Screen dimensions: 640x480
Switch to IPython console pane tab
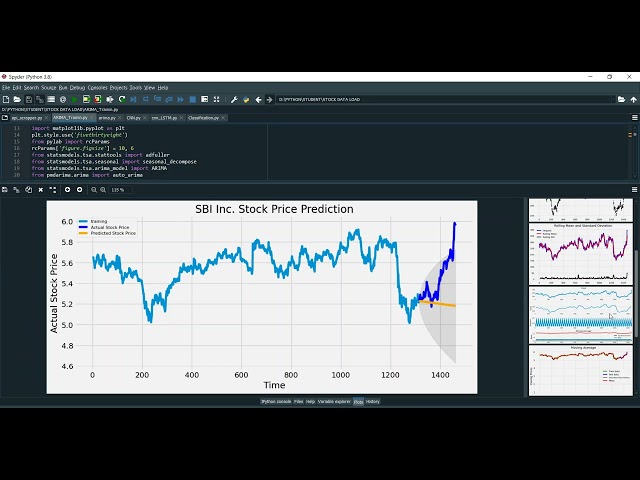point(276,402)
